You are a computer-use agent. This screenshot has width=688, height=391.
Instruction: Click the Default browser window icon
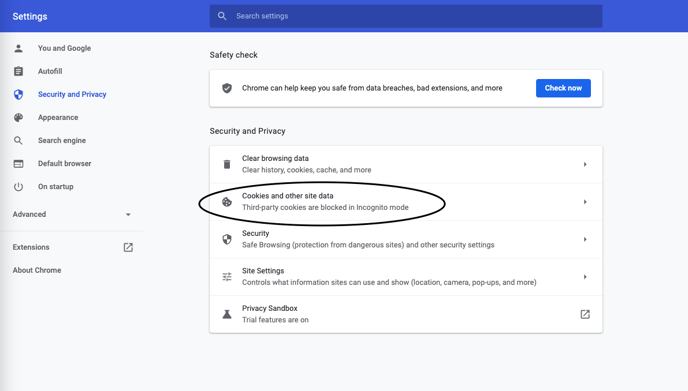(18, 164)
